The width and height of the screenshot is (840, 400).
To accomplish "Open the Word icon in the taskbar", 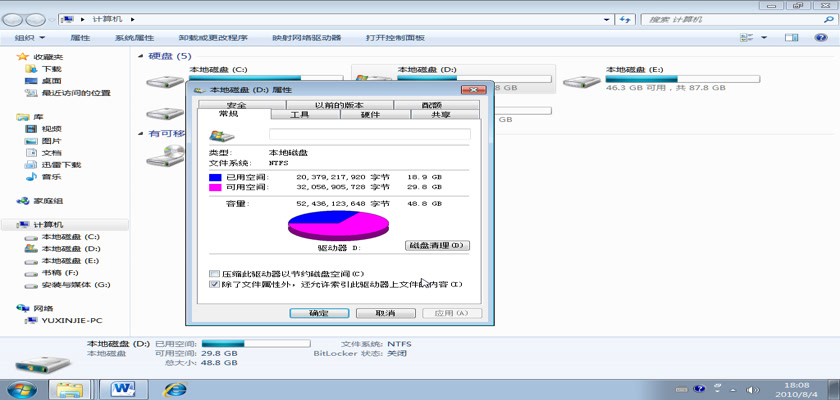I will 124,387.
